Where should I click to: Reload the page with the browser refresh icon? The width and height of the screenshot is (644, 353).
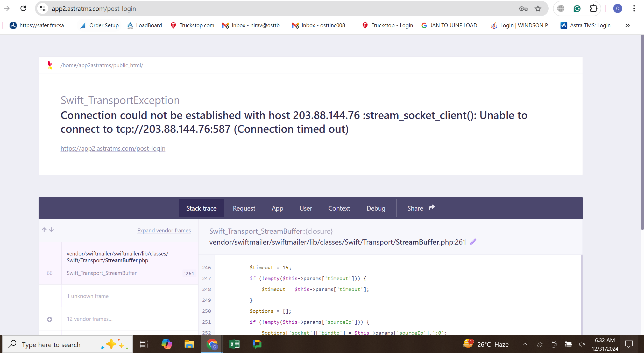pyautogui.click(x=23, y=9)
